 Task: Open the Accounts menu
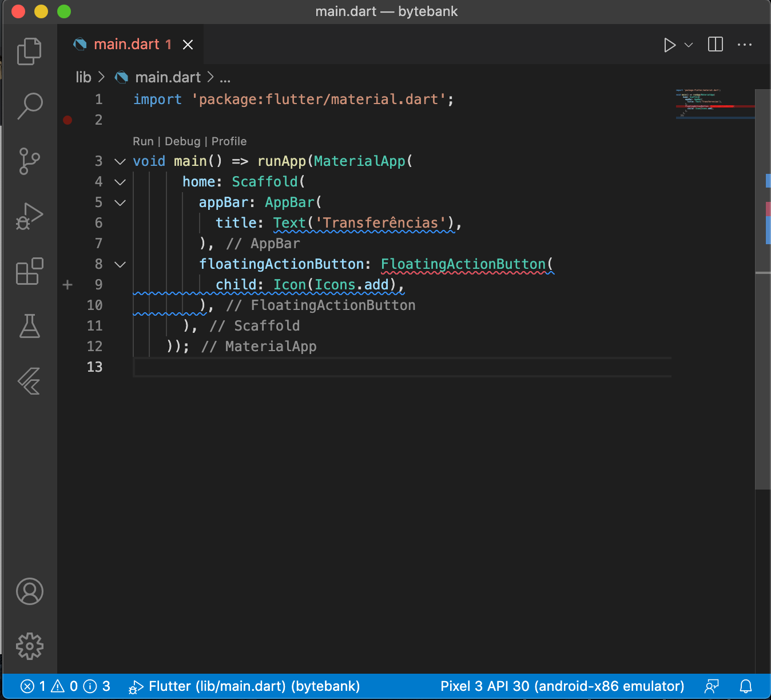pyautogui.click(x=29, y=591)
